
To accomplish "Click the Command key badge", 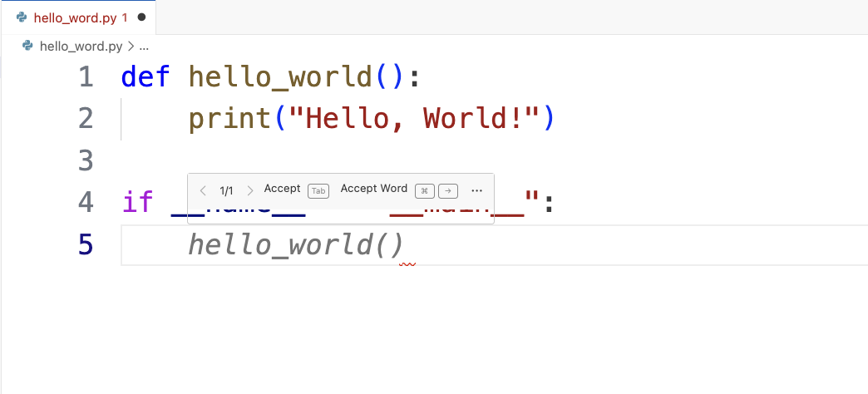I will tap(425, 191).
